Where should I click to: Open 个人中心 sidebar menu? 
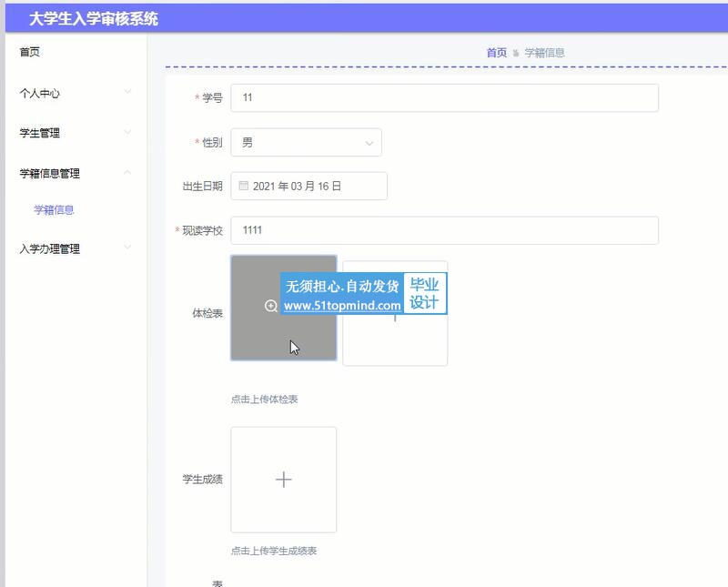tap(39, 93)
